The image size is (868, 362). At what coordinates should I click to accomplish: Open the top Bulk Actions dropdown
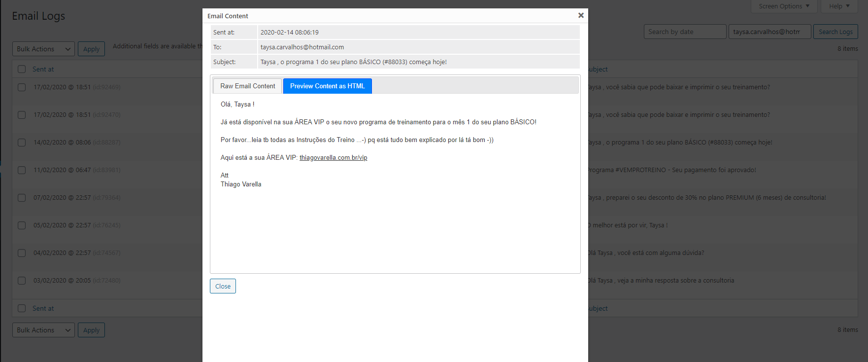tap(43, 49)
